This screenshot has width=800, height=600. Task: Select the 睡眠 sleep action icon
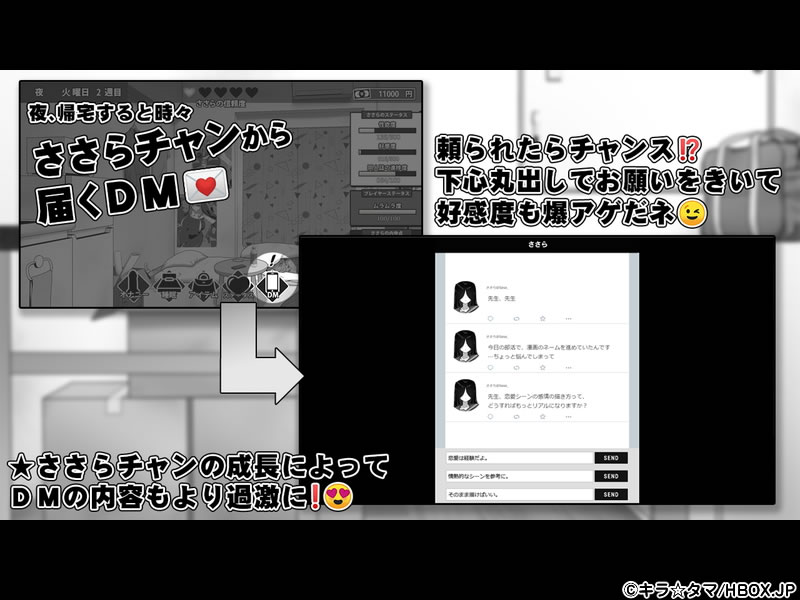coord(168,287)
